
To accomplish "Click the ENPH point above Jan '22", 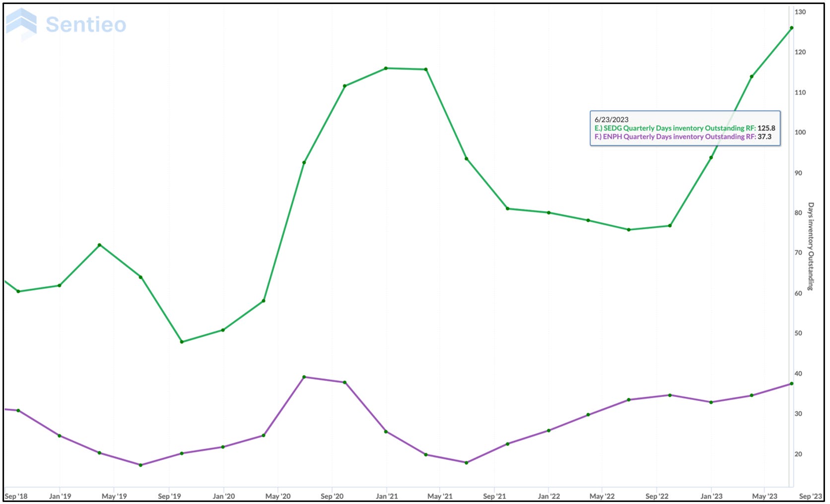I will (x=549, y=431).
